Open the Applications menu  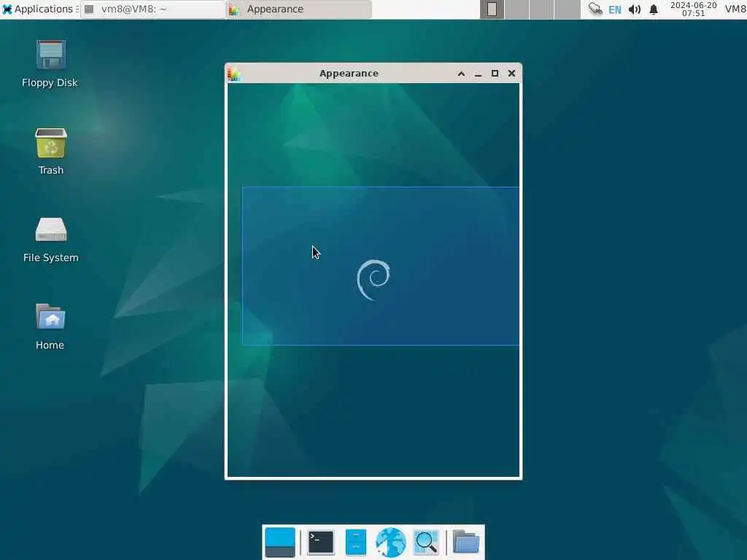coord(39,9)
